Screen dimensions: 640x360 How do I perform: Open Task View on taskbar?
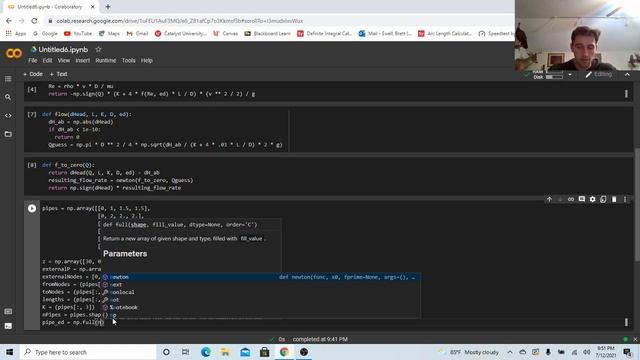click(185, 352)
